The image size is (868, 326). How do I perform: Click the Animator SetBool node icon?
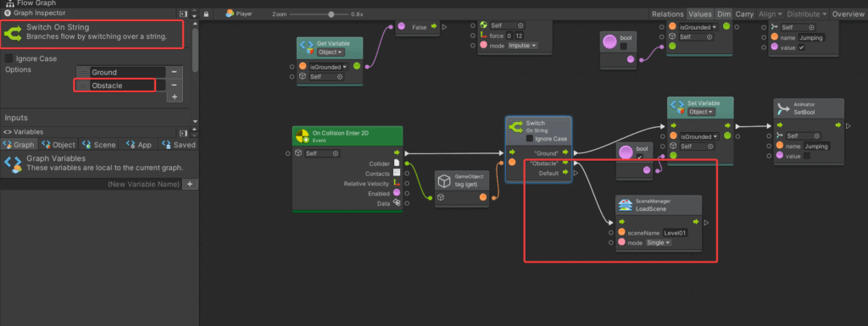(x=784, y=108)
